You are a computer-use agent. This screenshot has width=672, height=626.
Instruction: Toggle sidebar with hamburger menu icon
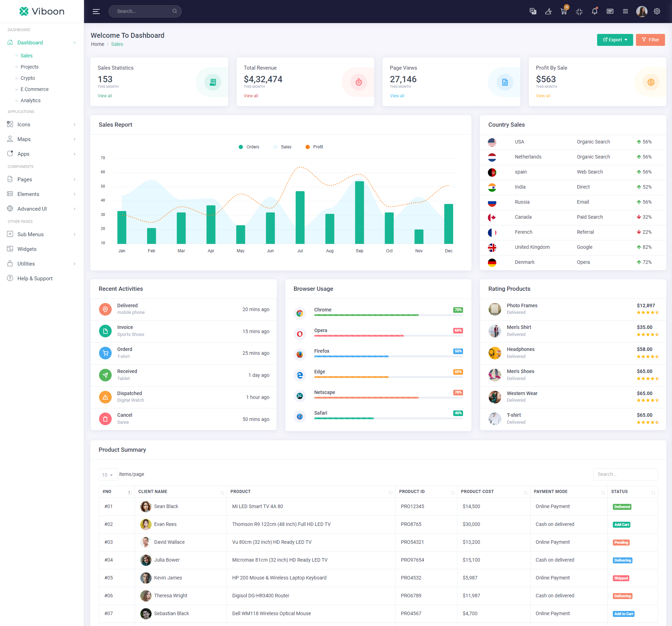96,11
